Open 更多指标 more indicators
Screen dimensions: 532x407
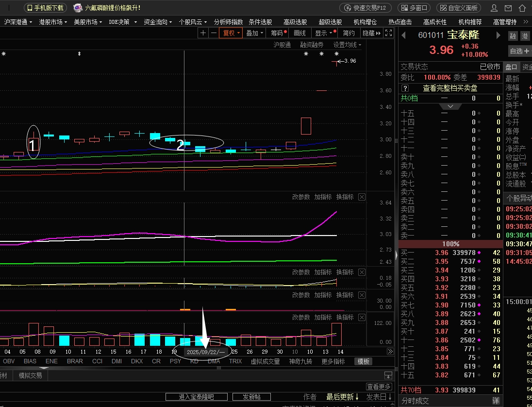(x=333, y=361)
